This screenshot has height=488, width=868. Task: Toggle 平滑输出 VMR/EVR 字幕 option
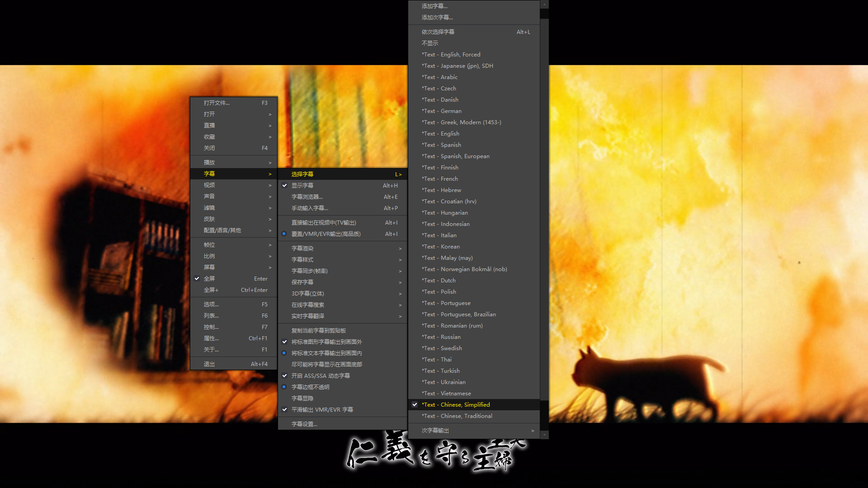coord(342,410)
